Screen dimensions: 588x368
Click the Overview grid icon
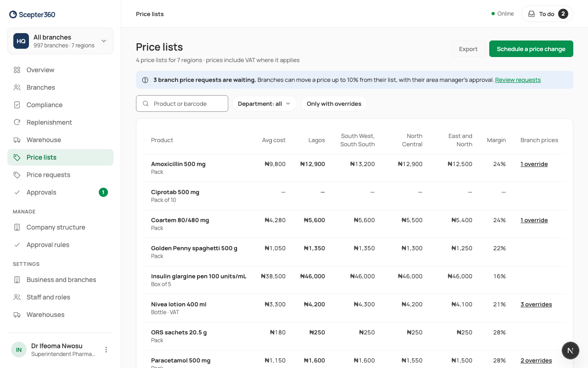pyautogui.click(x=17, y=70)
